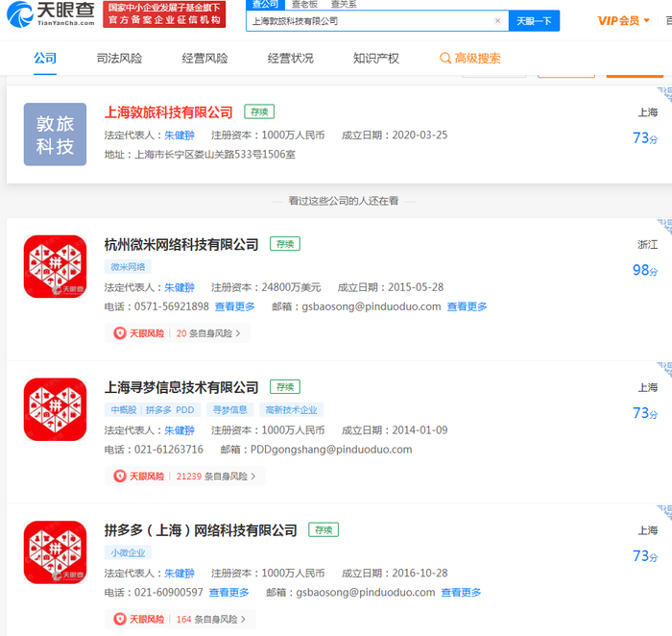This screenshot has width=672, height=636.
Task: Show more emails for 杭州微米网络
Action: pyautogui.click(x=467, y=306)
